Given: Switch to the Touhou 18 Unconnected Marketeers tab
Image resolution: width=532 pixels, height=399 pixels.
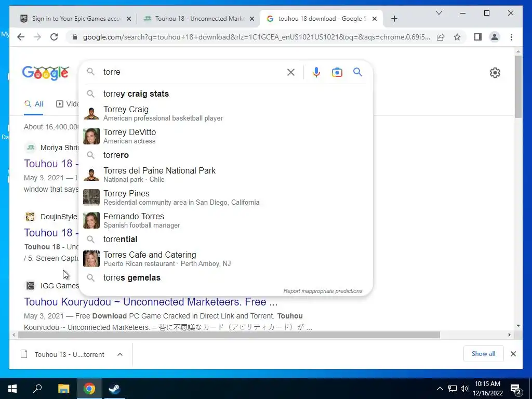Looking at the screenshot, I should (x=198, y=19).
